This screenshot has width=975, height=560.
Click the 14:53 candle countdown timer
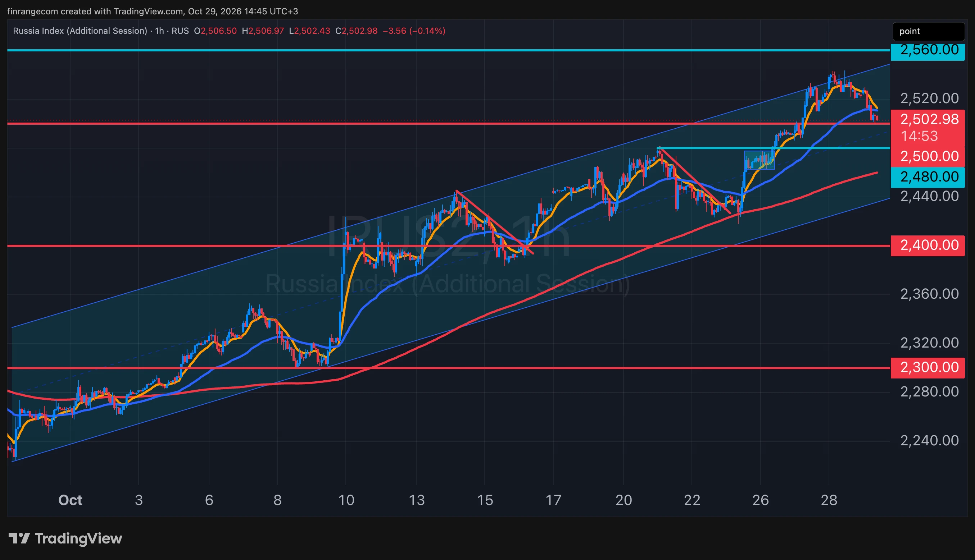coord(919,136)
